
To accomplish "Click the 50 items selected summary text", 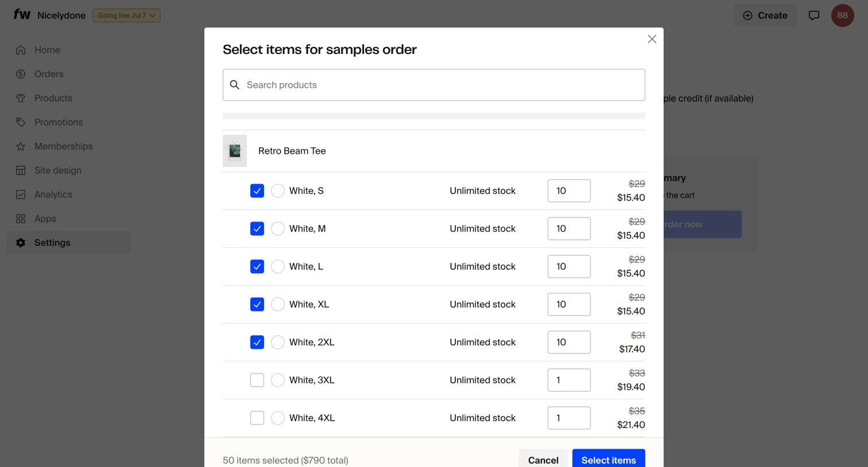I will coord(285,460).
